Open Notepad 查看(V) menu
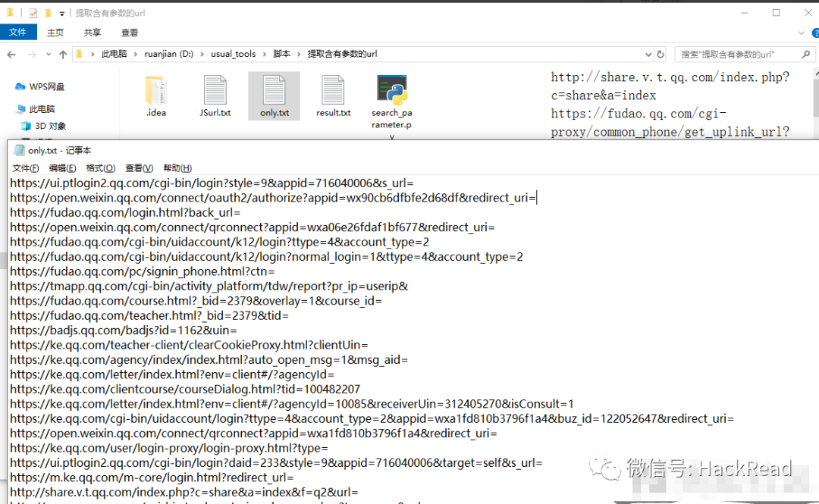Screen dimensions: 819x504 pos(139,168)
